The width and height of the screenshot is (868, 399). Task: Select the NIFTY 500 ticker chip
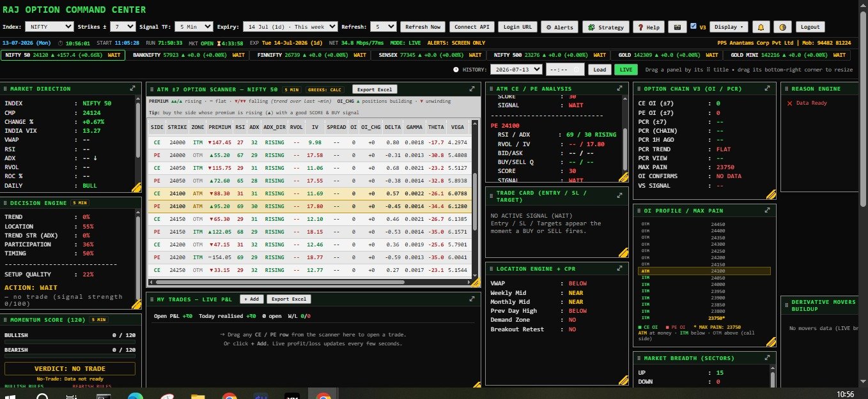coord(549,55)
